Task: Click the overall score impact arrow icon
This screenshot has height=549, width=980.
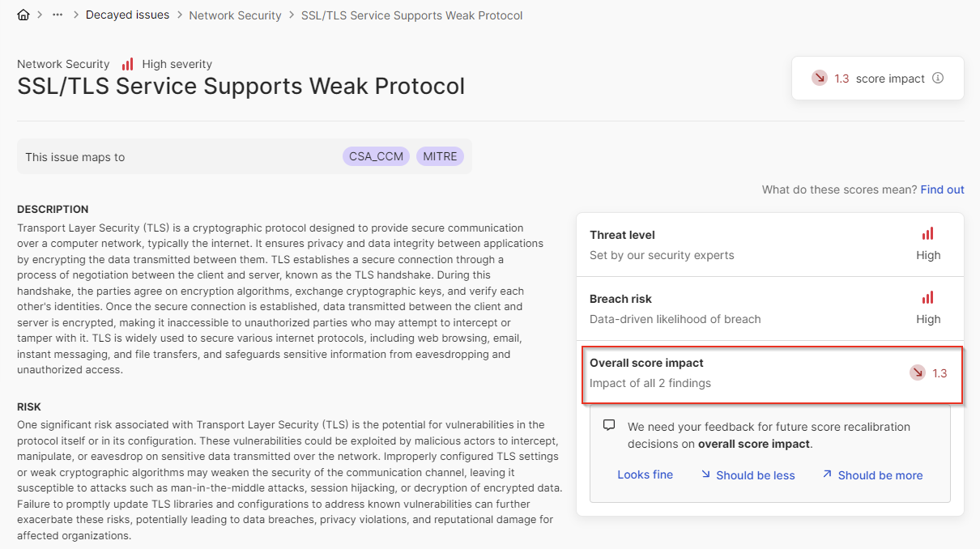Action: pyautogui.click(x=918, y=373)
